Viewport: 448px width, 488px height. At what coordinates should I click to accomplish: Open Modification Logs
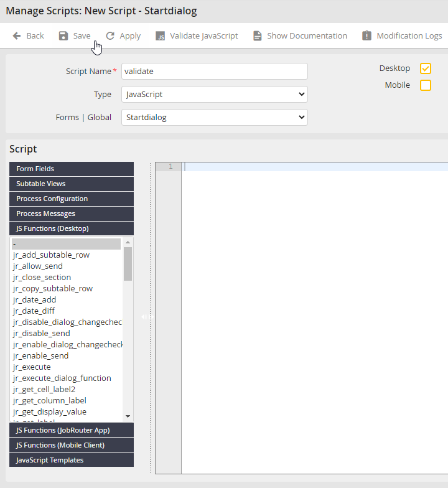click(402, 36)
